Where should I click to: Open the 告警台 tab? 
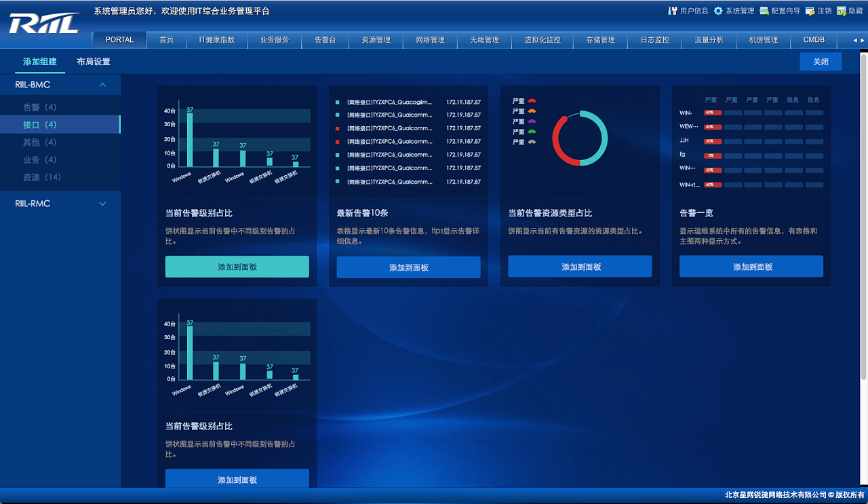coord(325,40)
